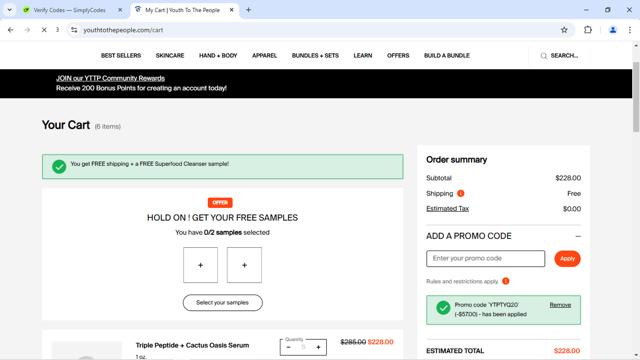The height and width of the screenshot is (360, 640).
Task: Collapse ADD A PROMO CODE section
Action: point(578,236)
